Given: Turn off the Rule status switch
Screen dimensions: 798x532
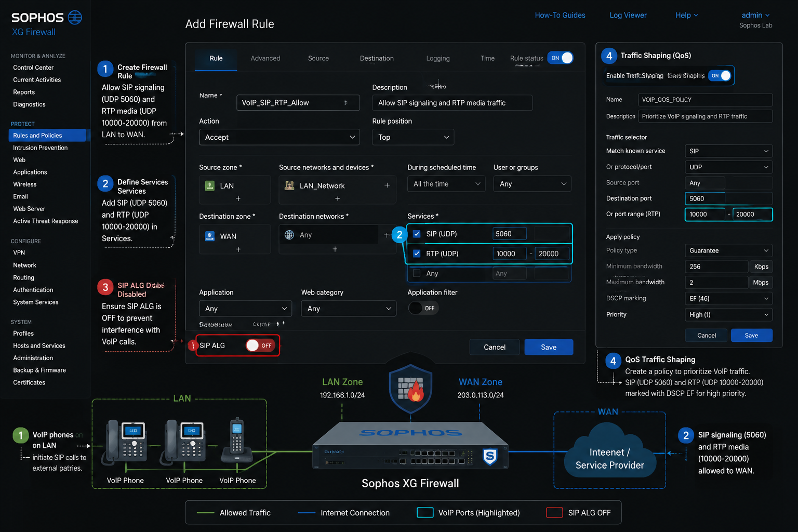Looking at the screenshot, I should (561, 58).
